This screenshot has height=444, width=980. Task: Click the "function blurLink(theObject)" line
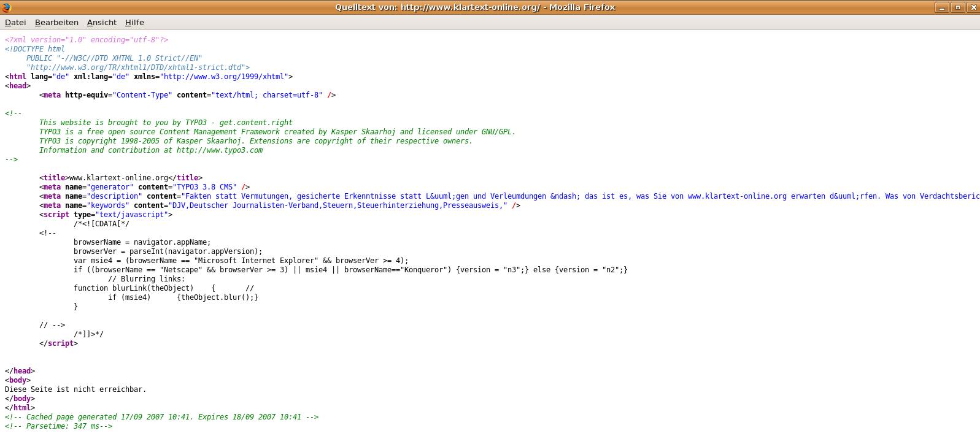tap(164, 288)
